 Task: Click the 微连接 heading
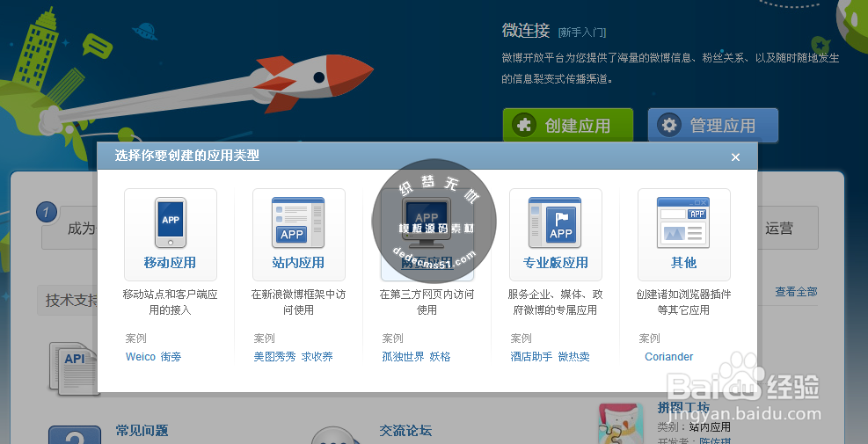click(x=526, y=31)
